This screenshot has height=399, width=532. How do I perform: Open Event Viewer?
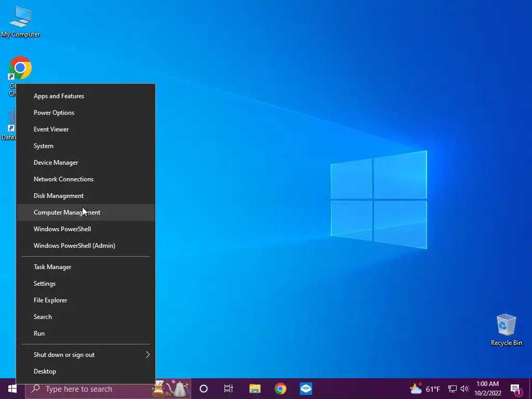pyautogui.click(x=86, y=129)
